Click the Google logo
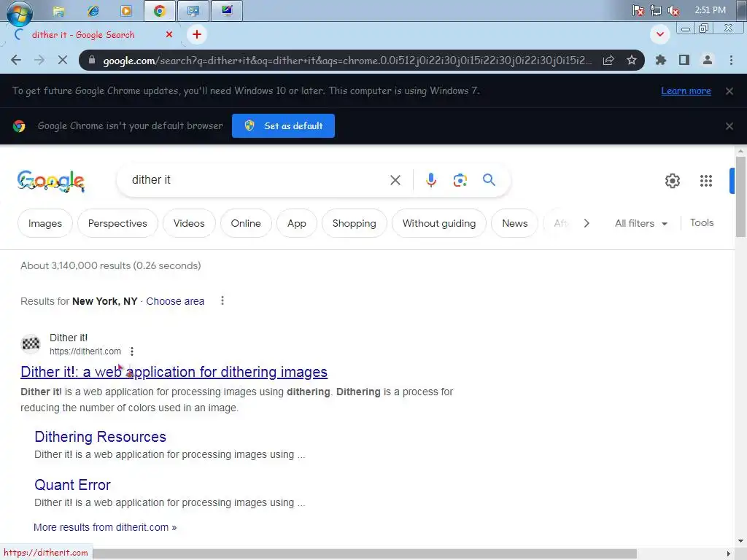 (51, 181)
